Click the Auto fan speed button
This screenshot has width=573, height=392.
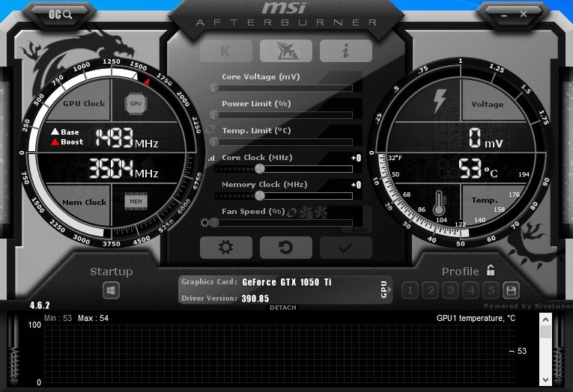click(360, 228)
